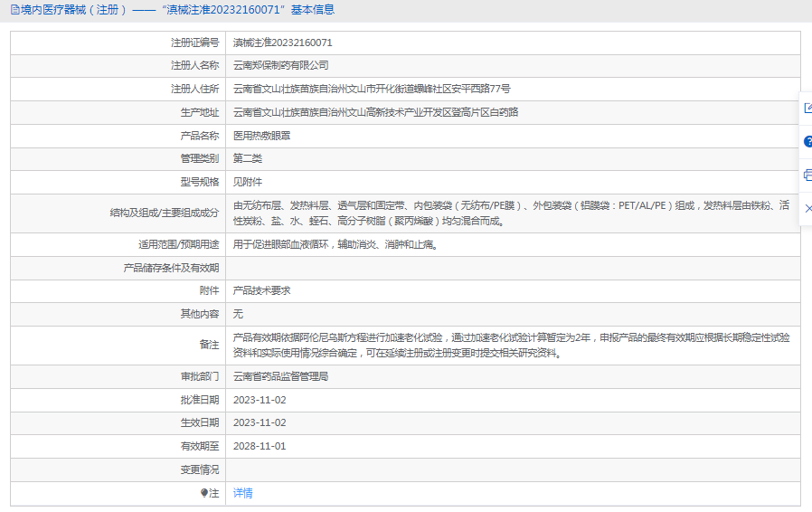Click expiry date 2028-11-01

260,446
